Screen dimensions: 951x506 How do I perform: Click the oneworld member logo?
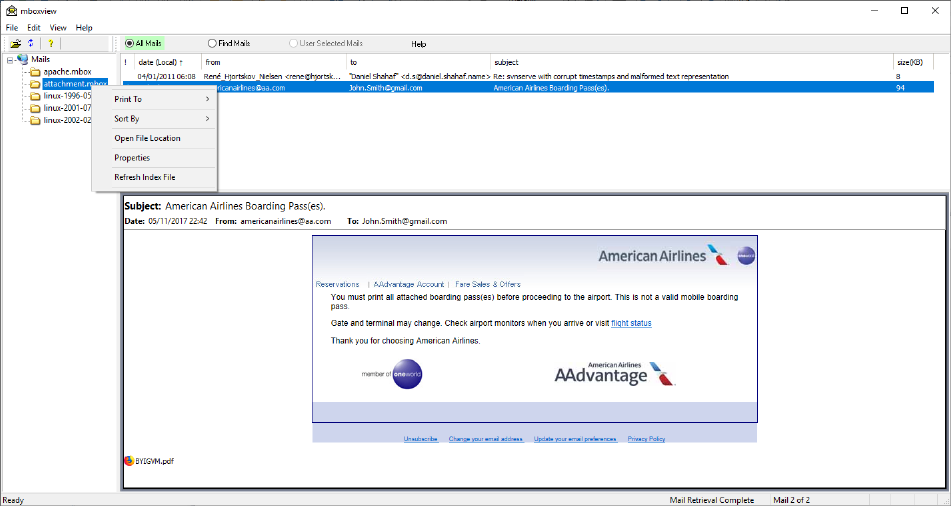392,374
